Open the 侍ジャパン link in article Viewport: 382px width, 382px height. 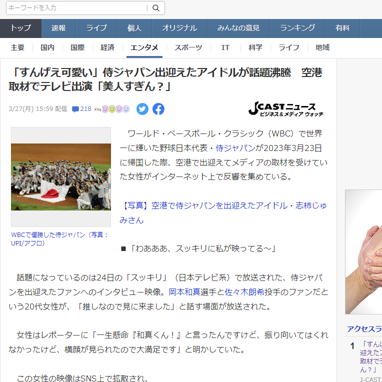point(235,148)
